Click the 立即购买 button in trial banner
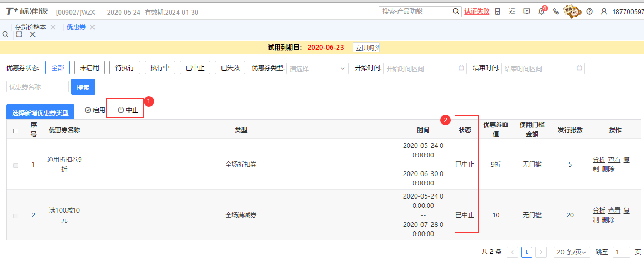 pyautogui.click(x=366, y=48)
